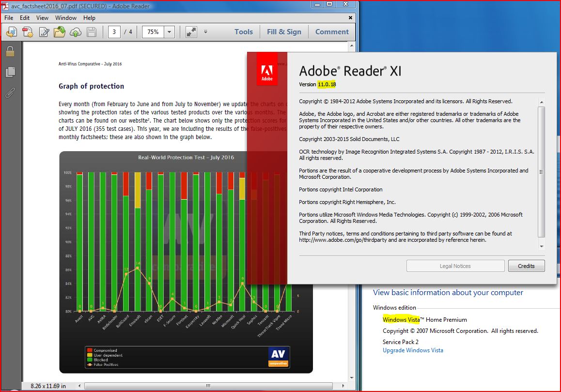This screenshot has width=561, height=392.
Task: Click the Convert file to PDF toolbar icon
Action: [x=12, y=32]
